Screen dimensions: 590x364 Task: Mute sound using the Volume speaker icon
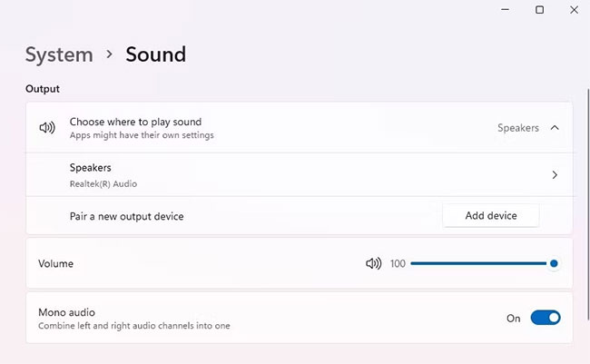point(373,263)
